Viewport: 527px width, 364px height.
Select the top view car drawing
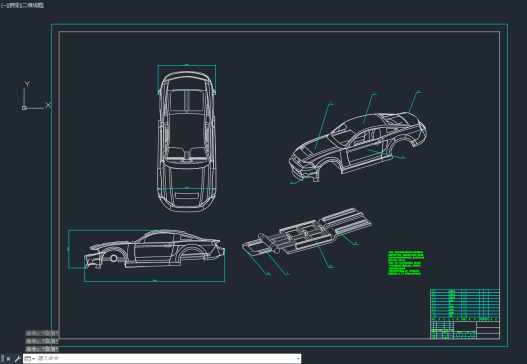pyautogui.click(x=187, y=141)
